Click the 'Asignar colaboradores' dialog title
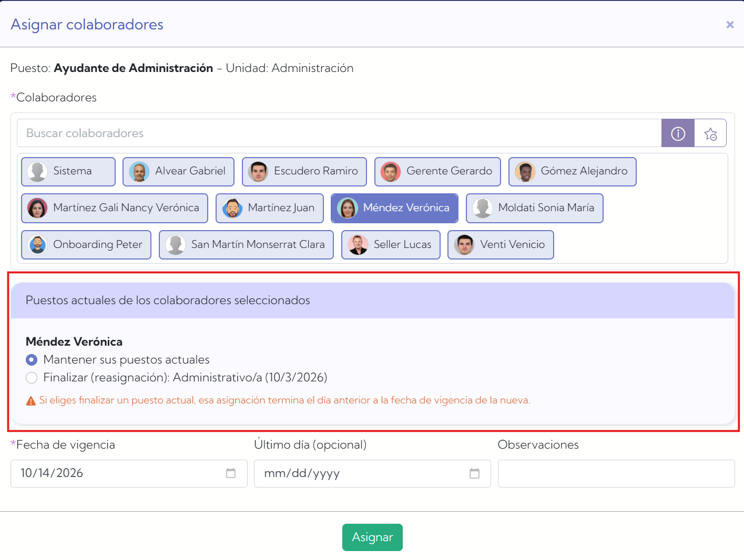744x560 pixels. pos(87,25)
